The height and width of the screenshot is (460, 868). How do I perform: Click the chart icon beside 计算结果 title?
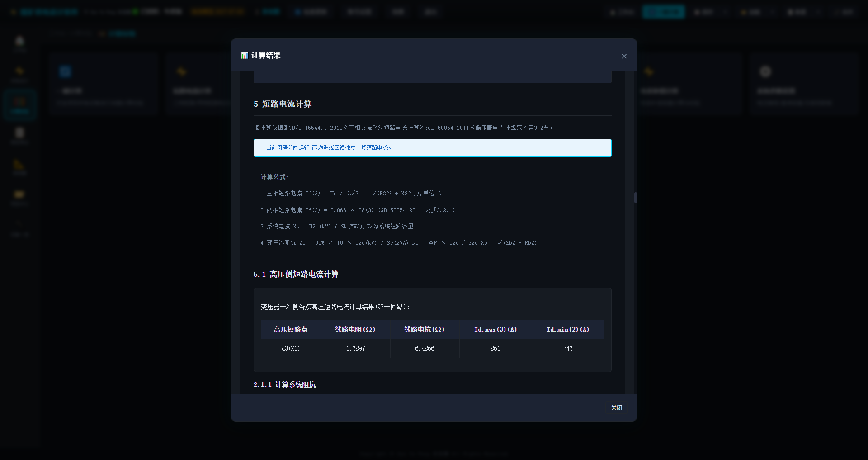coord(245,55)
